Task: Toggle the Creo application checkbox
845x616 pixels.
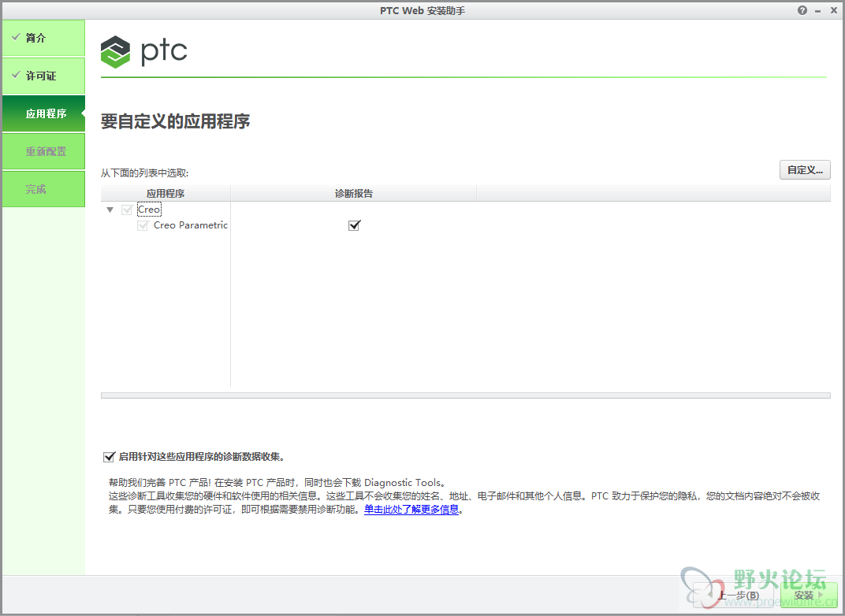Action: pyautogui.click(x=127, y=210)
